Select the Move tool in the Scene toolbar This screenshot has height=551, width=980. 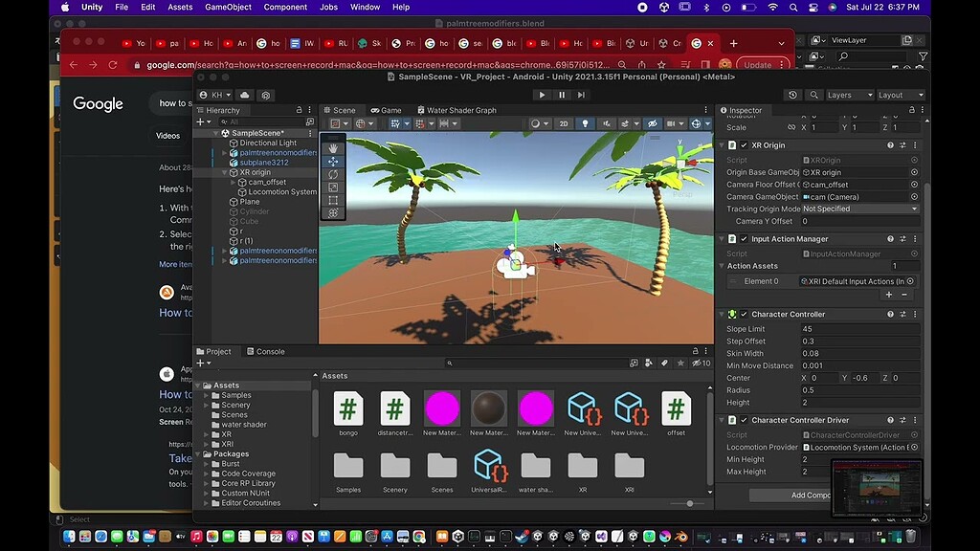click(333, 163)
